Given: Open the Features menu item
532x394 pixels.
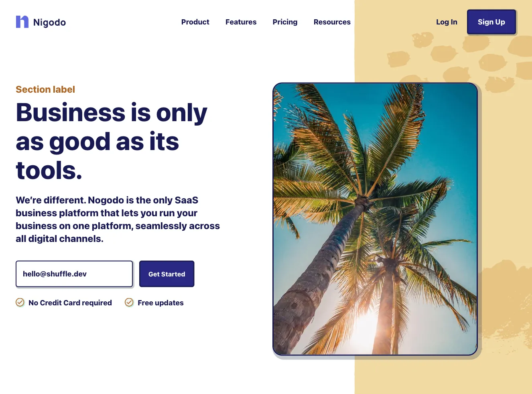Looking at the screenshot, I should (x=241, y=22).
